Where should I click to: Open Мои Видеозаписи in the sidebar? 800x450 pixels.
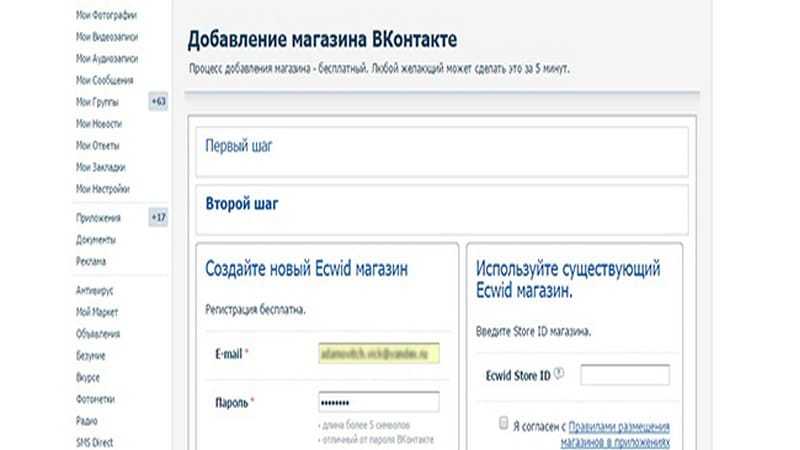click(107, 37)
